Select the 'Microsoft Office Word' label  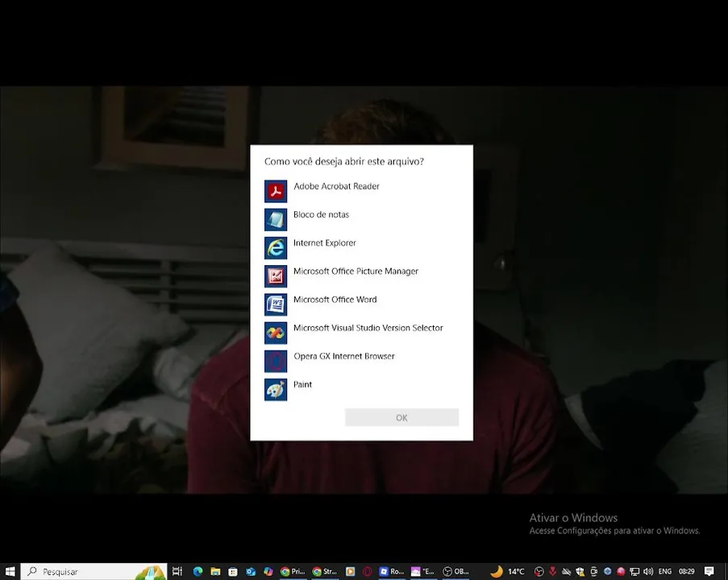[x=335, y=300]
